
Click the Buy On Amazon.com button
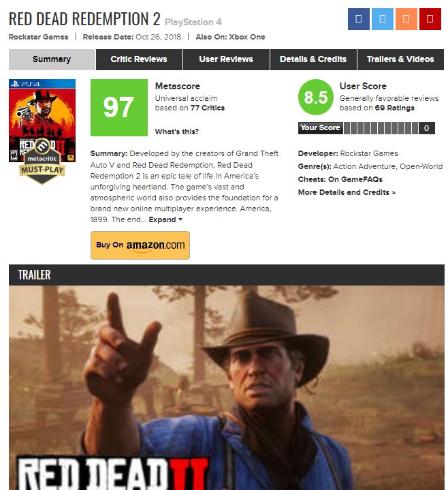(140, 245)
